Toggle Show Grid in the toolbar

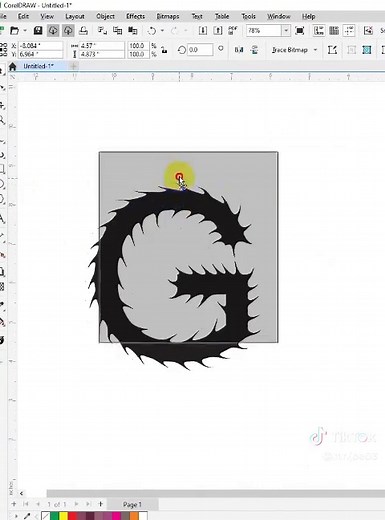334,31
